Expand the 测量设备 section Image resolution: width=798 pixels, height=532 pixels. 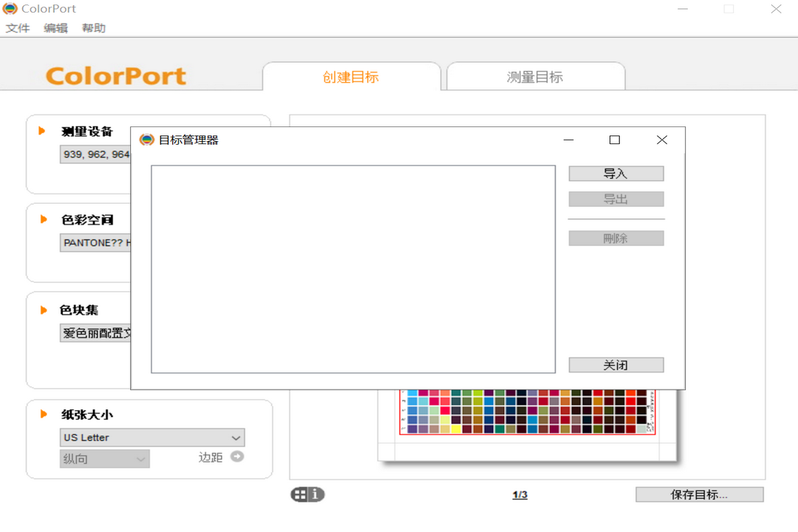[x=41, y=130]
